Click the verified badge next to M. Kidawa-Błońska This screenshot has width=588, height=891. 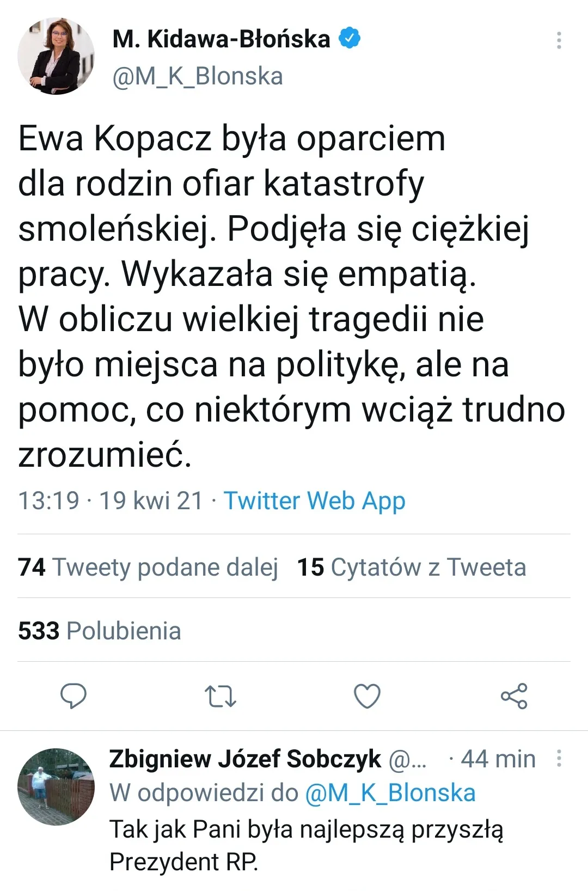pyautogui.click(x=350, y=38)
